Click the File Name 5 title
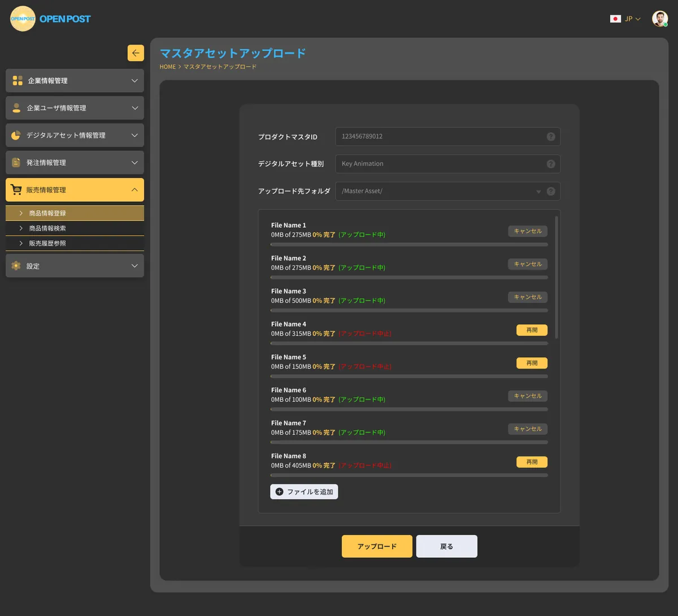 pos(289,357)
